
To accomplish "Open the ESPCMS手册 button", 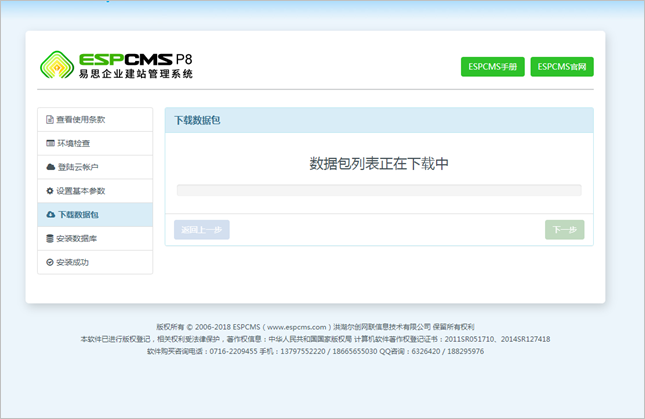I will click(x=492, y=67).
